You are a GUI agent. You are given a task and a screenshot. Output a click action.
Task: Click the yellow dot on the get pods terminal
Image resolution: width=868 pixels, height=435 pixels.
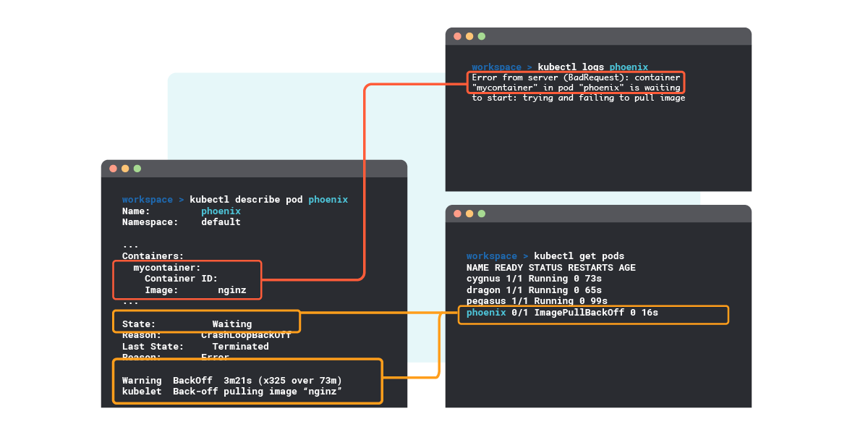coord(468,215)
